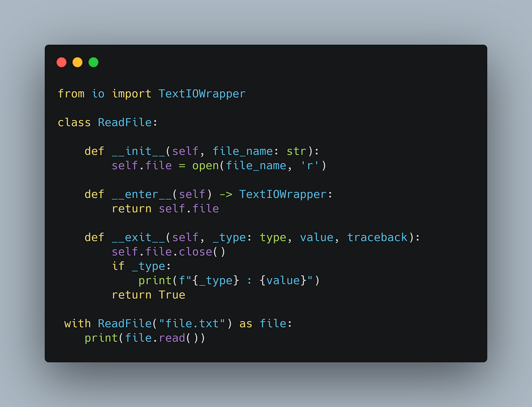Viewport: 532px width, 407px height.
Task: Click the __exit__ method name
Action: (138, 237)
